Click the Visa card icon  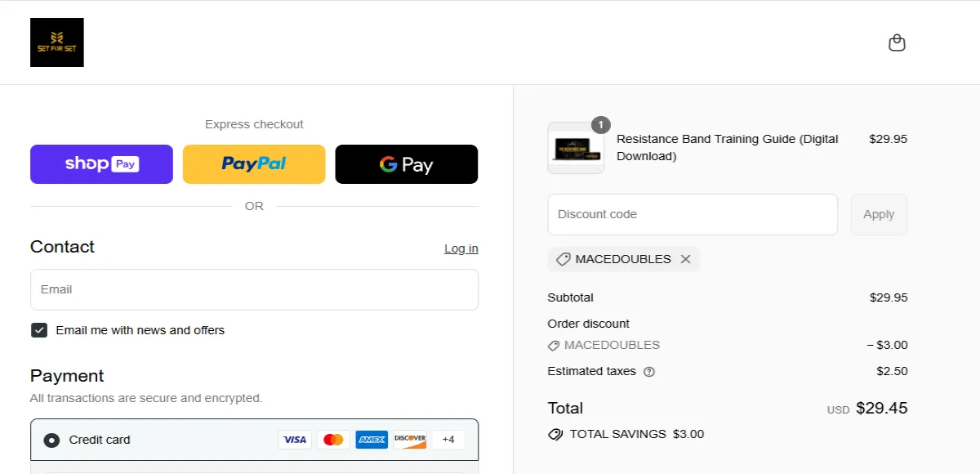point(294,440)
